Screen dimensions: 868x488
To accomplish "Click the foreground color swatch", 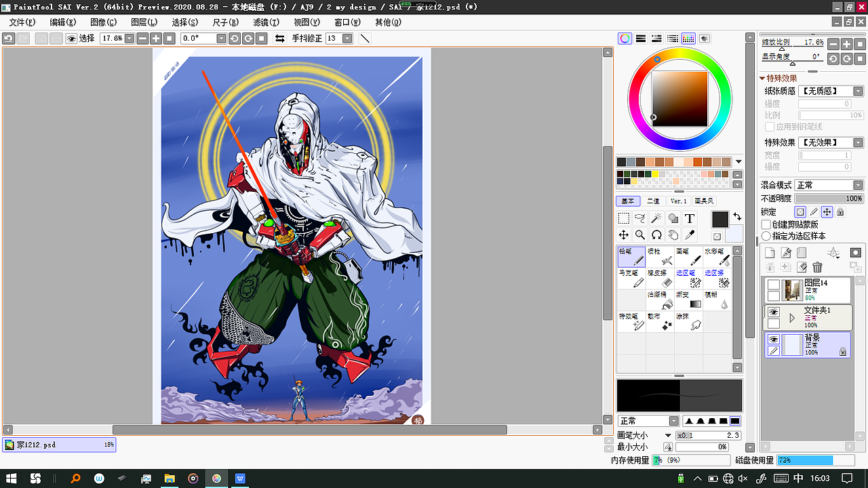I will (x=720, y=219).
